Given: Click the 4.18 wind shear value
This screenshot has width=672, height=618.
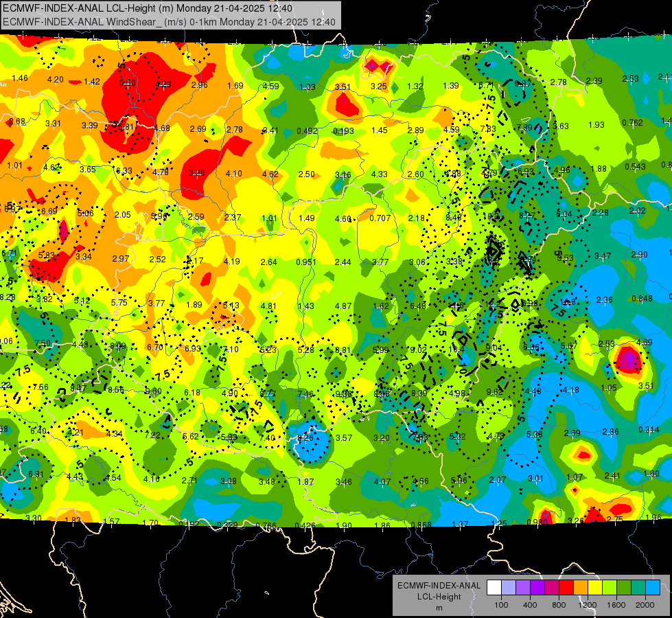Looking at the screenshot, I should [x=571, y=390].
